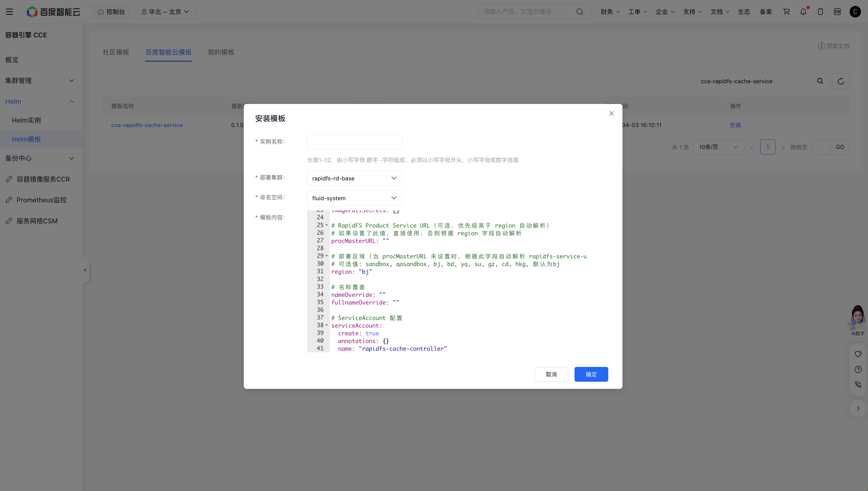The height and width of the screenshot is (491, 868).
Task: Click the Prometheus monitoring link icon
Action: [x=9, y=200]
